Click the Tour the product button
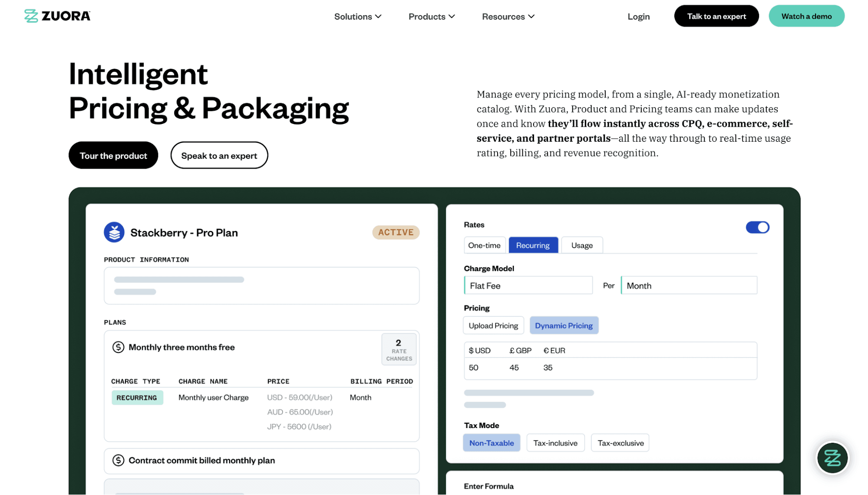The width and height of the screenshot is (868, 495). pos(113,156)
